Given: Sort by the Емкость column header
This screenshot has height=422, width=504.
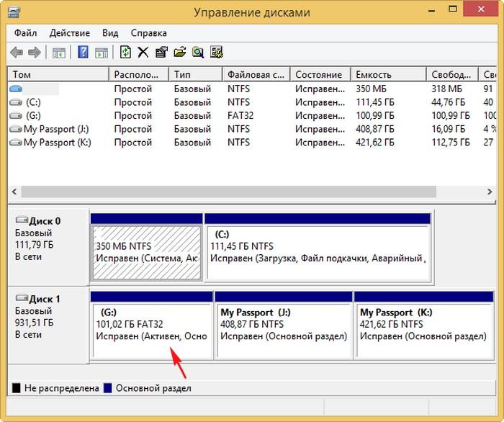Looking at the screenshot, I should pos(389,75).
